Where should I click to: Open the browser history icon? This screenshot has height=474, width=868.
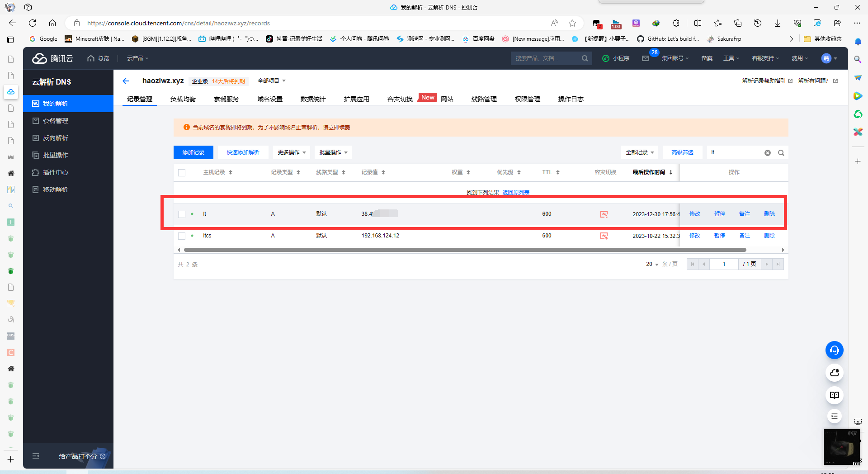[x=758, y=23]
